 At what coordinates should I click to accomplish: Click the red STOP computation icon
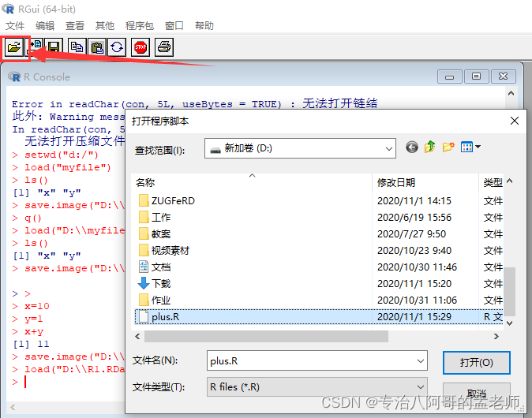(140, 47)
